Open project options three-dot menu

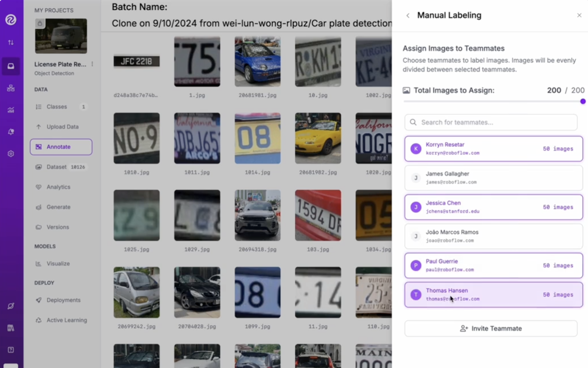tap(92, 64)
